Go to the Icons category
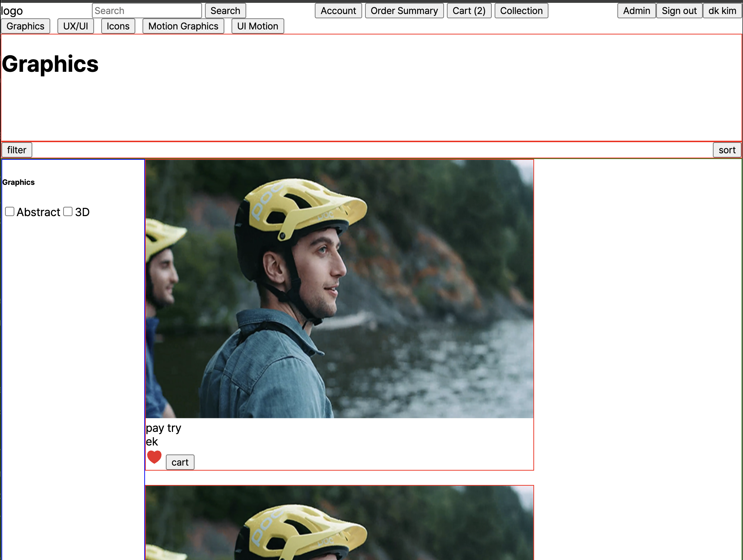The width and height of the screenshot is (743, 560). (118, 26)
